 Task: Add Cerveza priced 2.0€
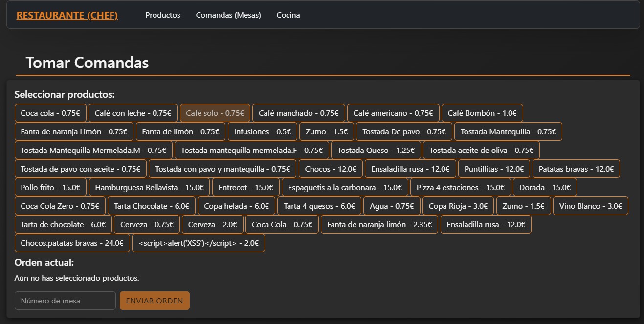click(x=213, y=224)
